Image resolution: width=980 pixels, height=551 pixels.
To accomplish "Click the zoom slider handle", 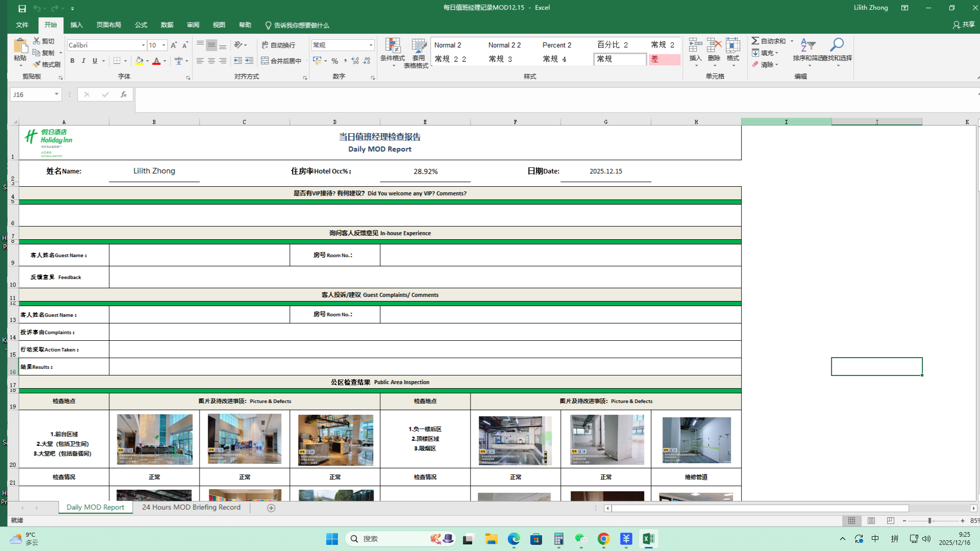I will [929, 521].
